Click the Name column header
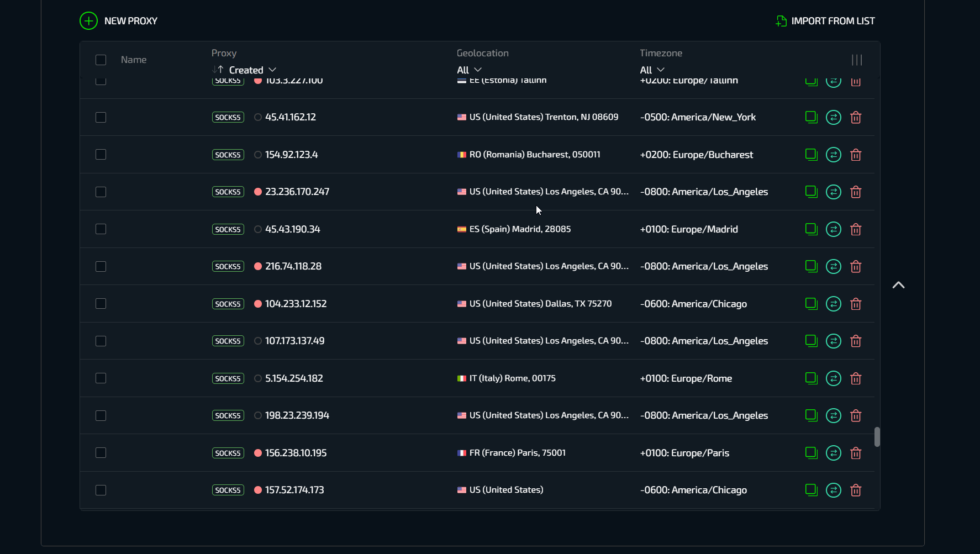 click(x=134, y=60)
